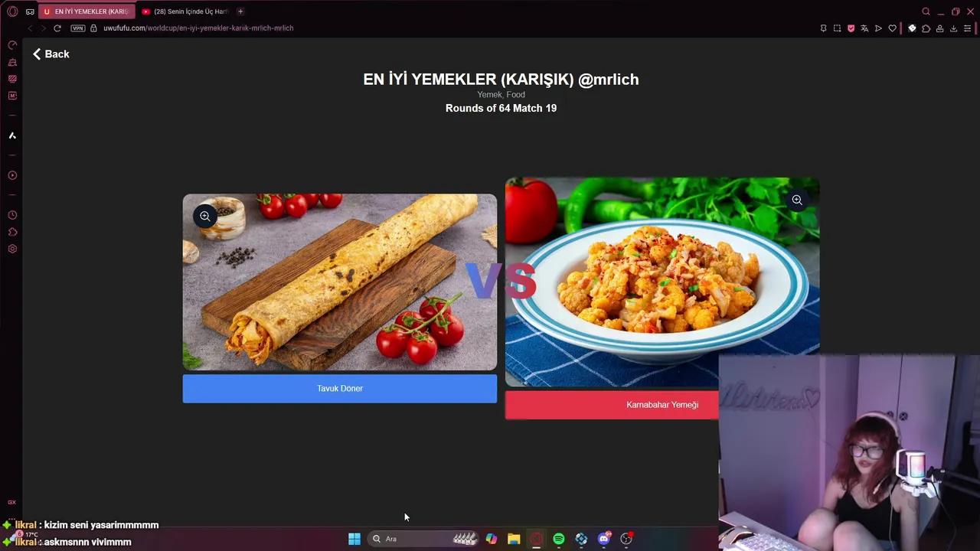The height and width of the screenshot is (551, 980).
Task: Zoom the Tavuk Döner image
Action: pyautogui.click(x=205, y=217)
